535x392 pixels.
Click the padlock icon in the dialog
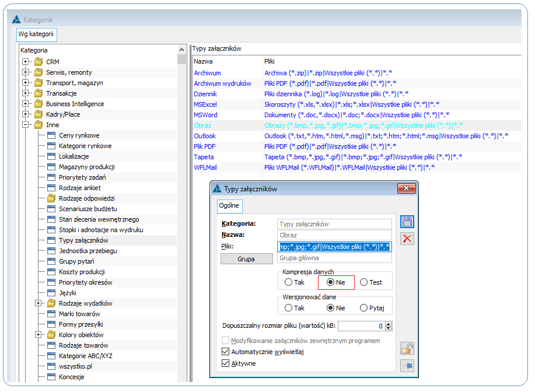click(407, 349)
